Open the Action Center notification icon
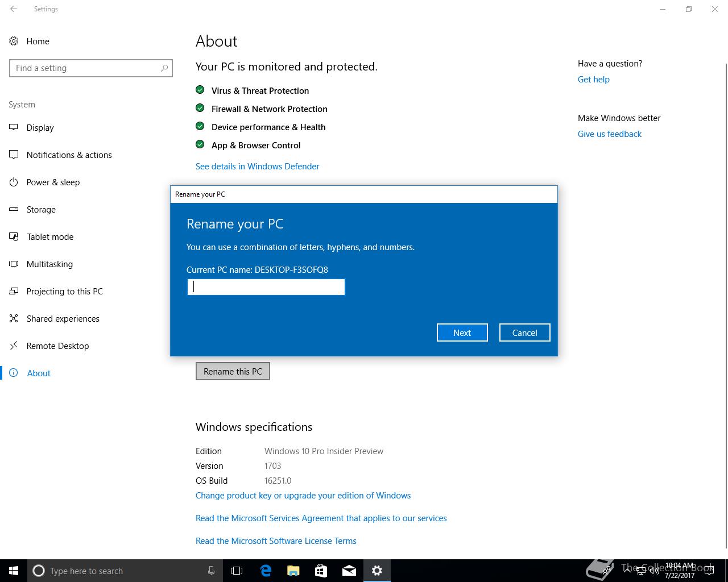This screenshot has height=582, width=728. (x=709, y=571)
